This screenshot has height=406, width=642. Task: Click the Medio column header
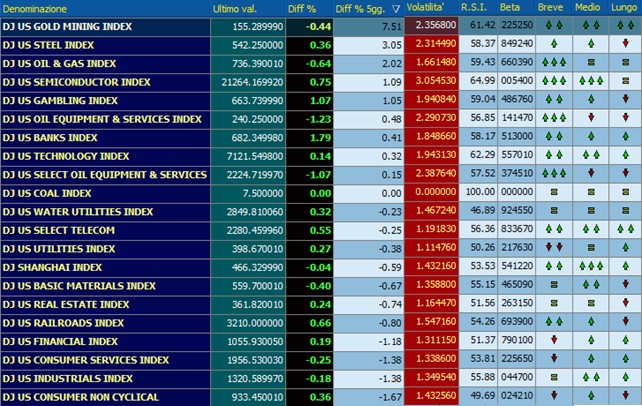(587, 7)
